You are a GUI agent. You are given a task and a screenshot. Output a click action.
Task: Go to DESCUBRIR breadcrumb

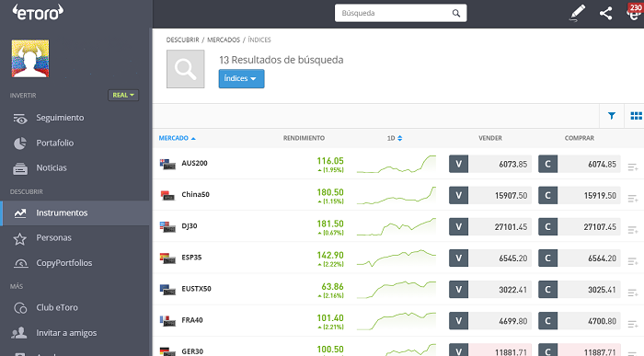click(182, 40)
